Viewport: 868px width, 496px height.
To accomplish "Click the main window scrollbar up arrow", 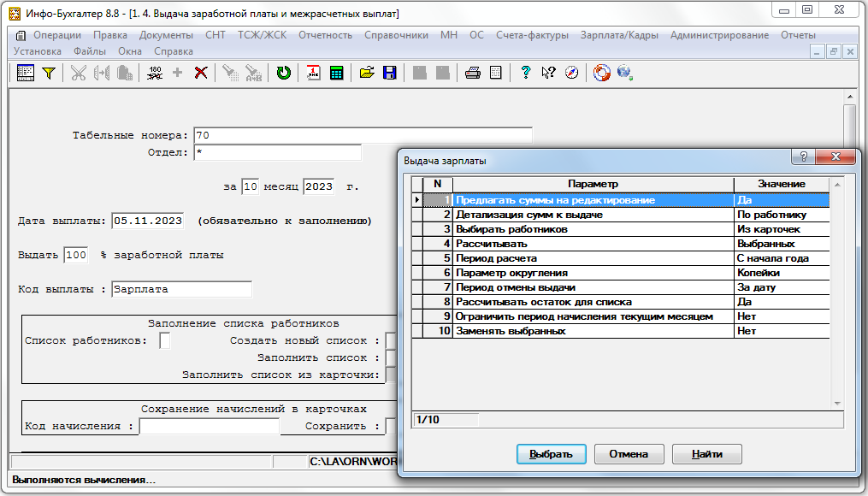I will coord(850,97).
